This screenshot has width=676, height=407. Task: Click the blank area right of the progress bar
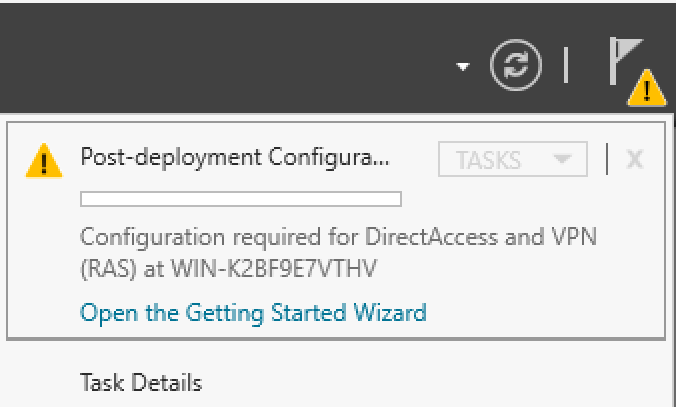520,198
